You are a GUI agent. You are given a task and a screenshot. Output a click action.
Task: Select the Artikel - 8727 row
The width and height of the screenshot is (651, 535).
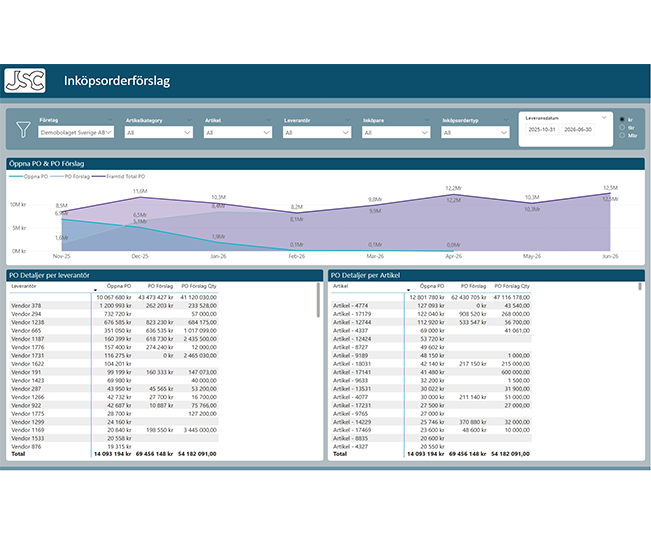(431, 347)
